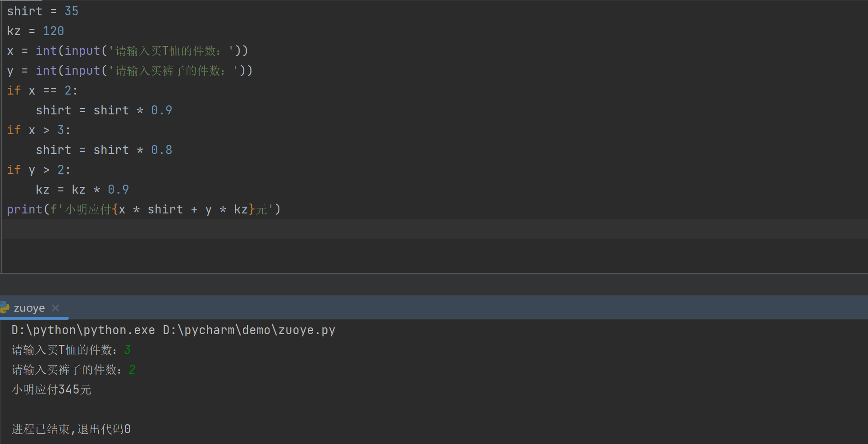This screenshot has width=868, height=444.
Task: Close the zuoye run tab
Action: pyautogui.click(x=55, y=308)
